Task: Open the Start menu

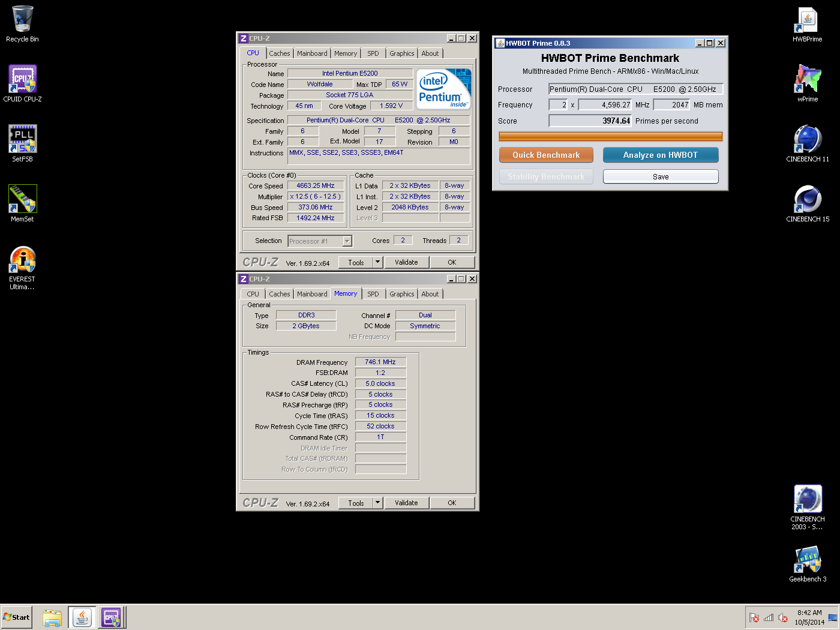Action: 17,617
